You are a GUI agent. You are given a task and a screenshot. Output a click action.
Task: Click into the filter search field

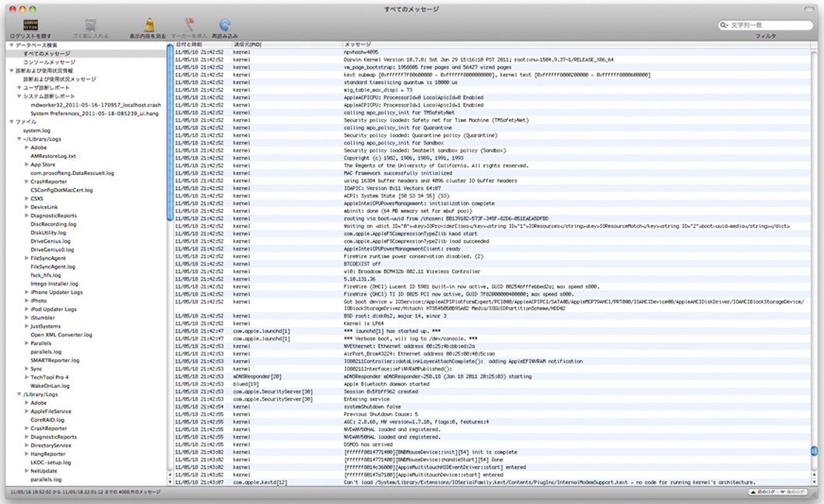770,26
